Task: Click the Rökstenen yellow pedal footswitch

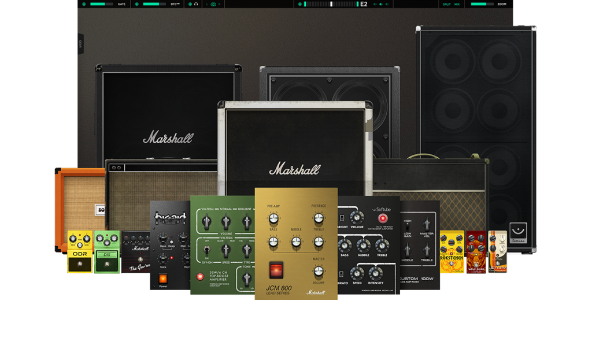Action: pyautogui.click(x=452, y=263)
